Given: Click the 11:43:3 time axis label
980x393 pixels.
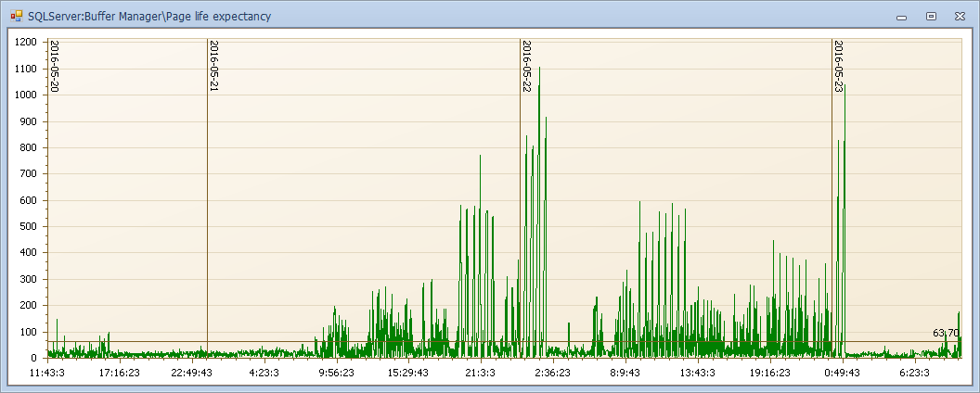Looking at the screenshot, I should (47, 373).
